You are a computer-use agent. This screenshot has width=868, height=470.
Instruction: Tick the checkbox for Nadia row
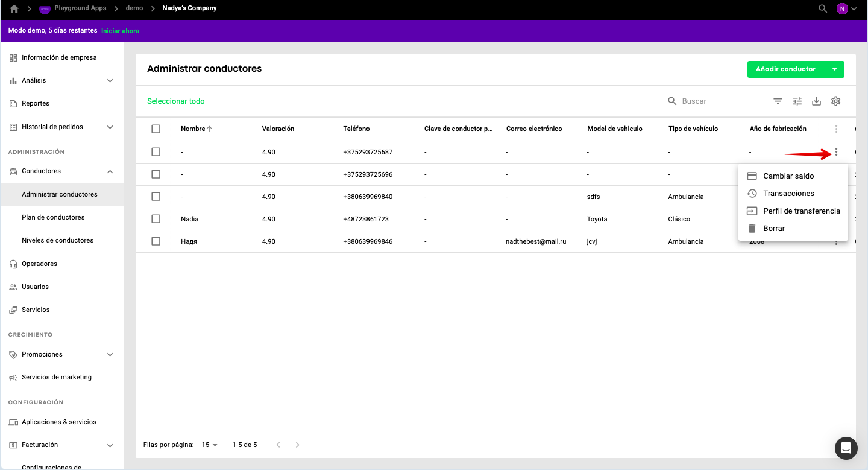click(x=156, y=219)
